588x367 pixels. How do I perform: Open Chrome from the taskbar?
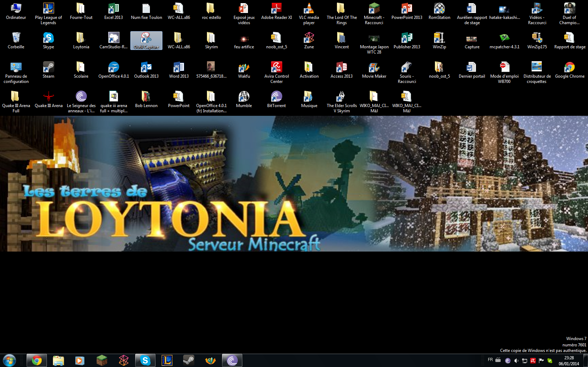[x=37, y=360]
